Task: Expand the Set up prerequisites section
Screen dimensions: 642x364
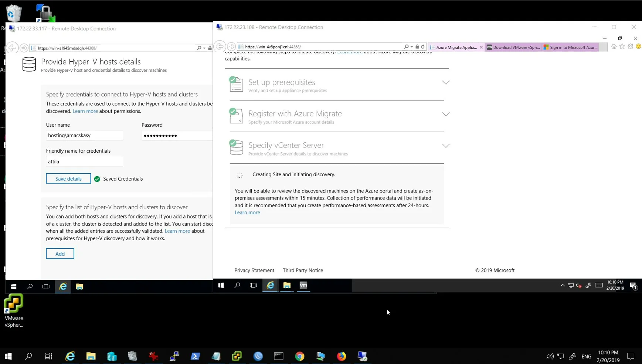Action: click(x=446, y=82)
